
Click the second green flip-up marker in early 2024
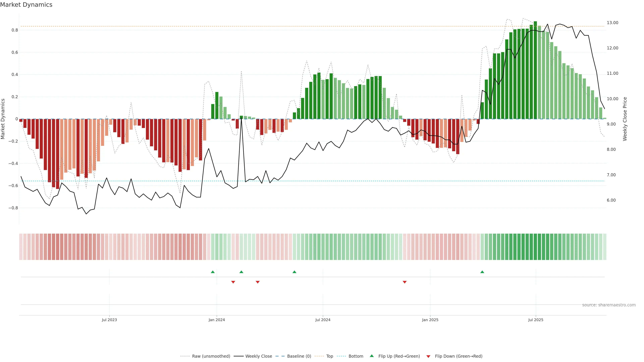coord(241,272)
